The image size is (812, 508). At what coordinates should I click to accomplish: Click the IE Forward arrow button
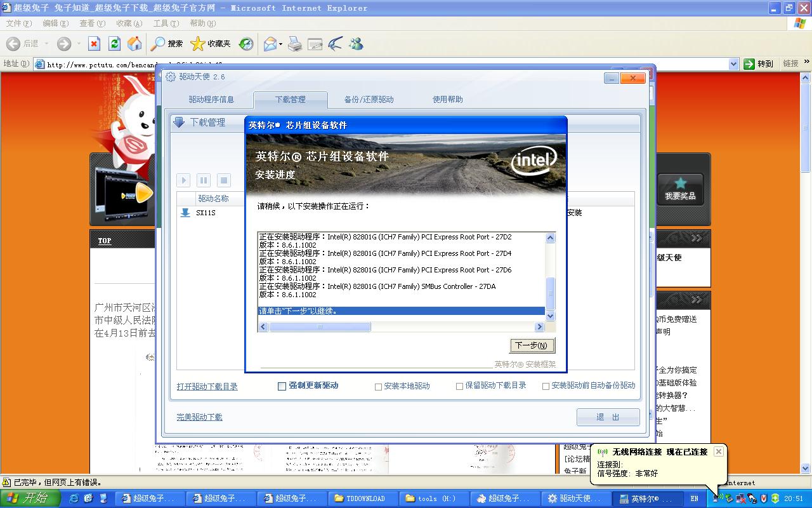[64, 44]
